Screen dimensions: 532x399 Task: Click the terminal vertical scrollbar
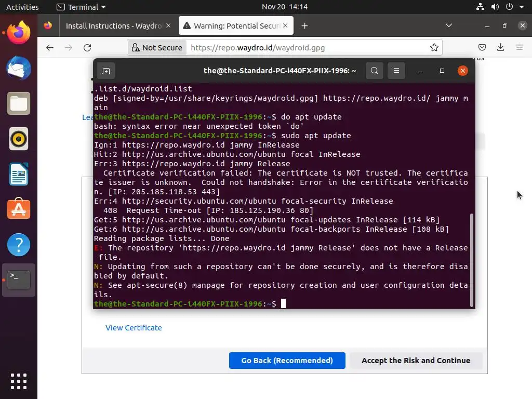click(x=471, y=260)
